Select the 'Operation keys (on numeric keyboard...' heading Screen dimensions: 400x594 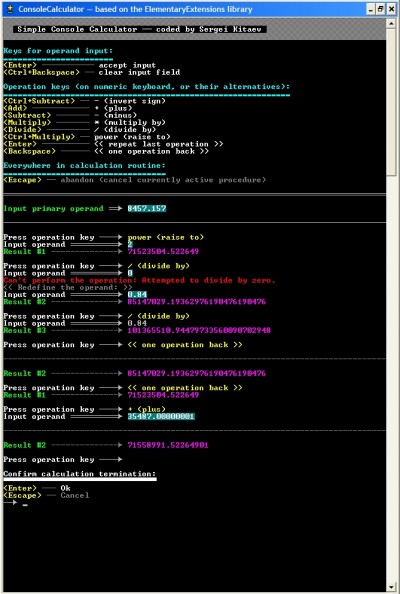146,86
